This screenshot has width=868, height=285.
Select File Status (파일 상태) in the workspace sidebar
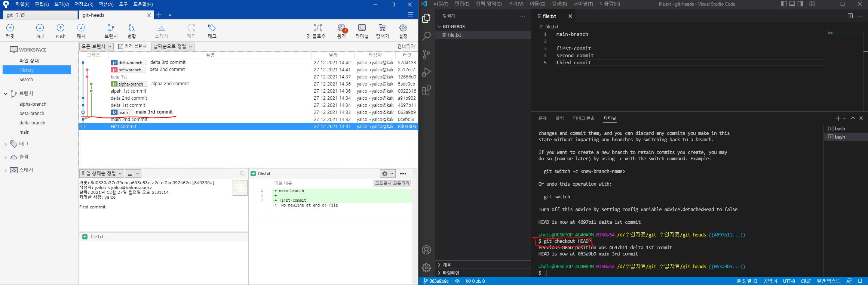click(29, 61)
